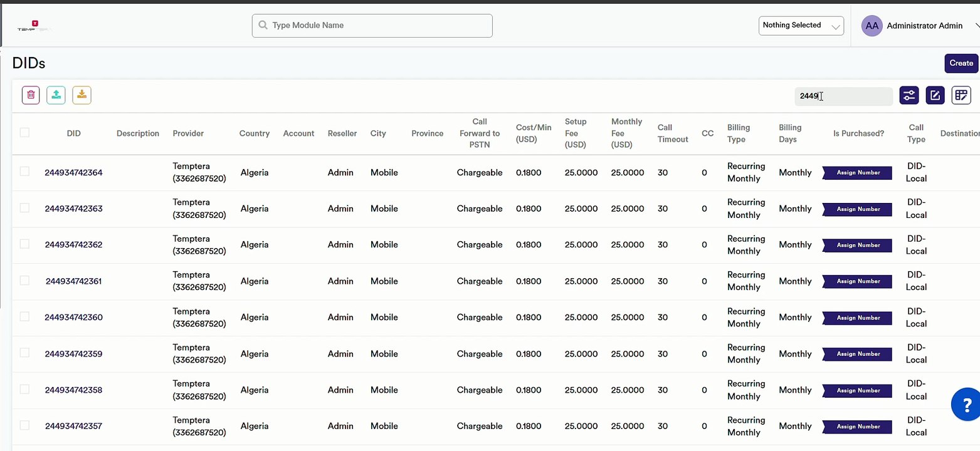
Task: Click the DID search box containing 2449
Action: point(843,96)
